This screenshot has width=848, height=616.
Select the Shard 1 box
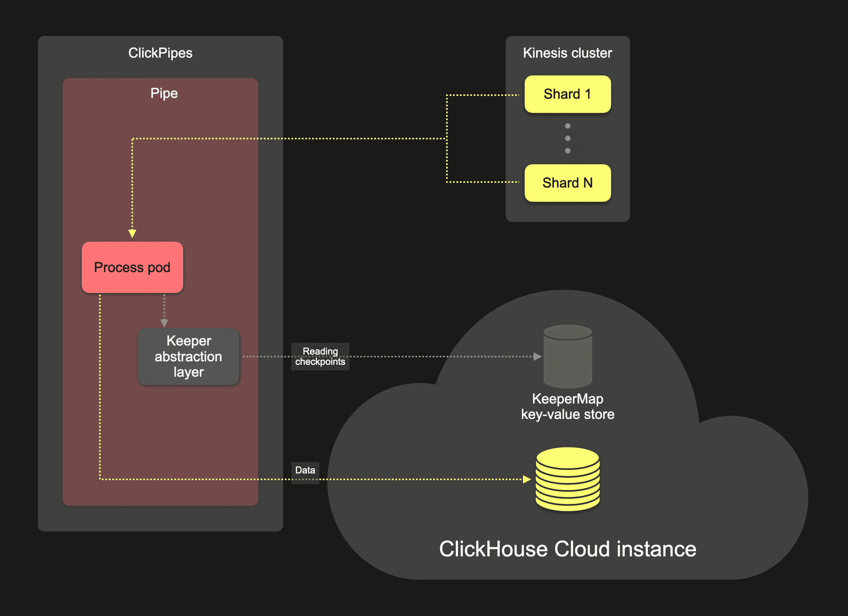(567, 94)
